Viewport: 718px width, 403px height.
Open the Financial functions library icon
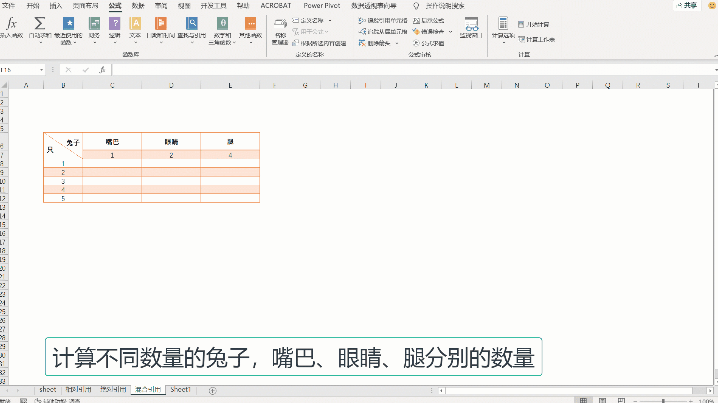coord(94,30)
